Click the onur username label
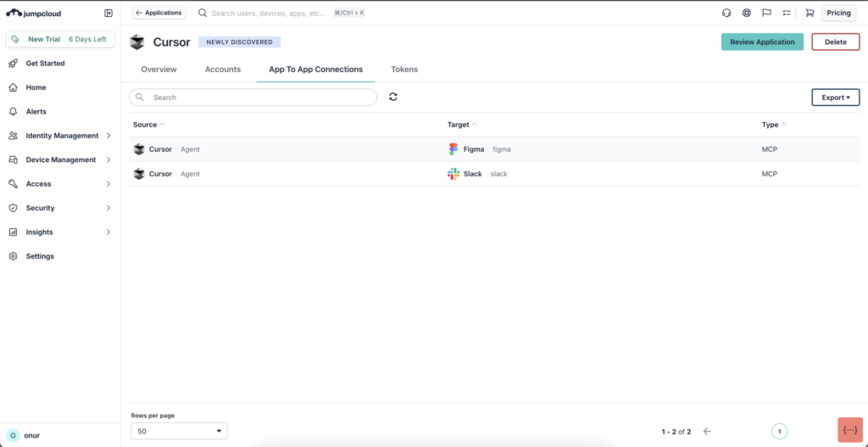Image resolution: width=868 pixels, height=447 pixels. [33, 435]
